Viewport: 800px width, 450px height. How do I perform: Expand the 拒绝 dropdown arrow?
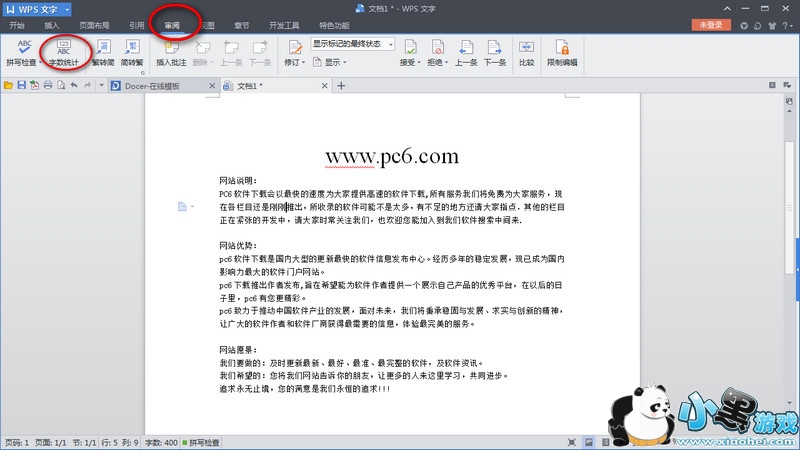[446, 62]
